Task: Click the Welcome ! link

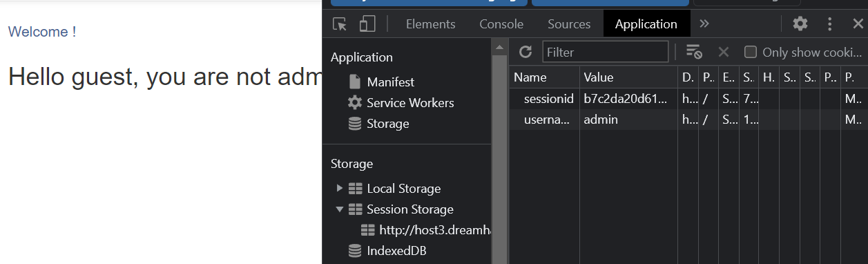Action: pos(42,32)
